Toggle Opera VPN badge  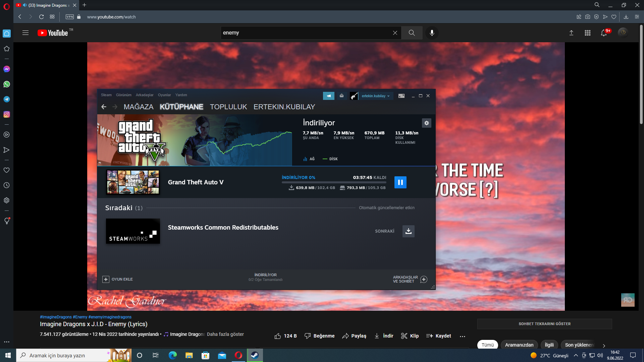pos(70,17)
